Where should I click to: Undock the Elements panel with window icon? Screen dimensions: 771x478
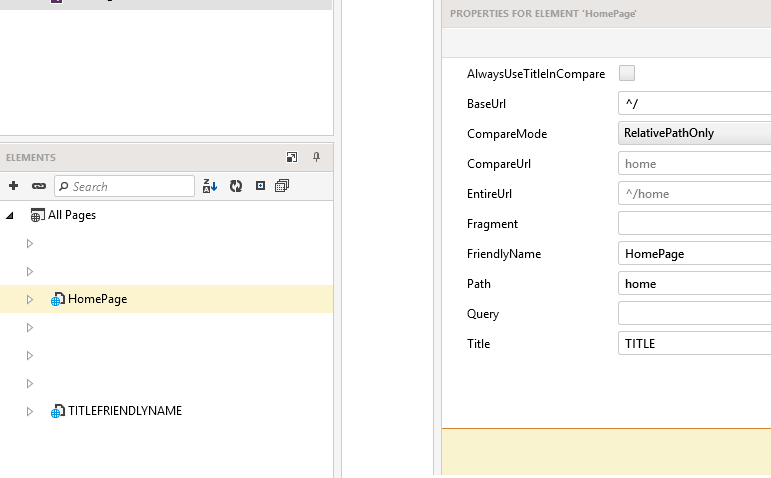[x=292, y=157]
